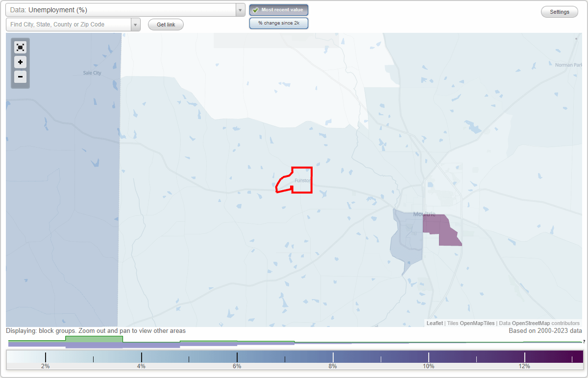Open the OpenMapTiles link

[477, 323]
